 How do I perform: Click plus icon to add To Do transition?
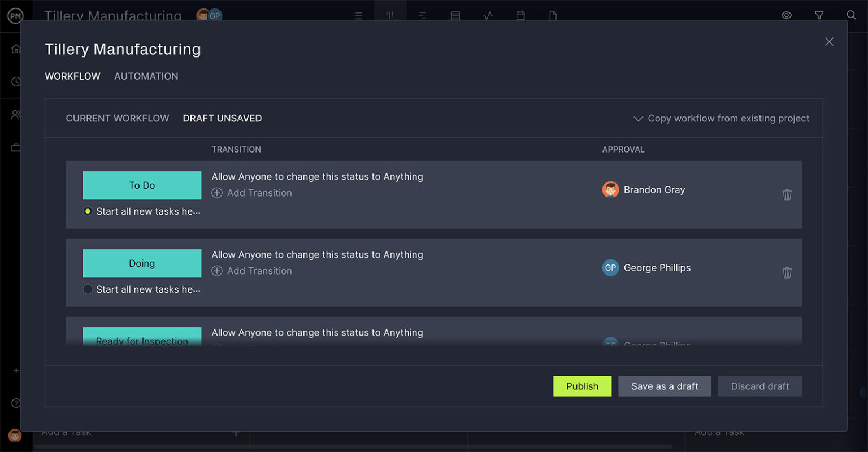tap(217, 193)
